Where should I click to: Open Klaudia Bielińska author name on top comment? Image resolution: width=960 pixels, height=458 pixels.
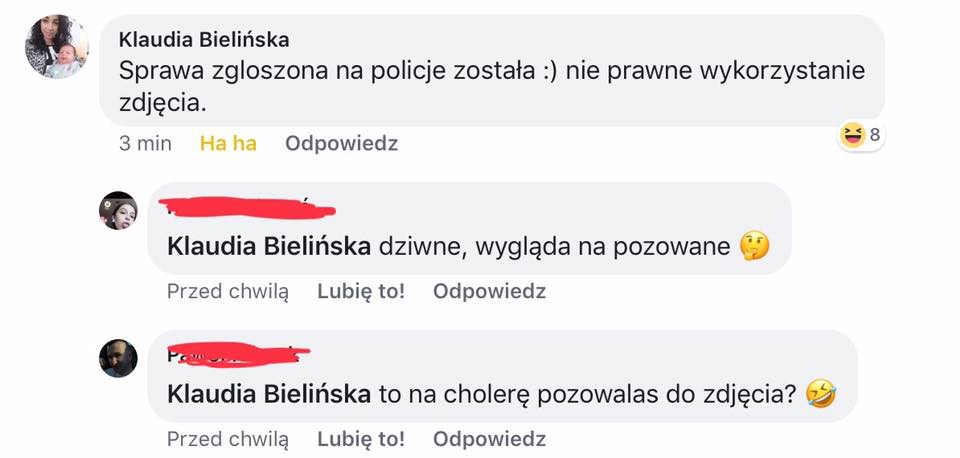204,40
